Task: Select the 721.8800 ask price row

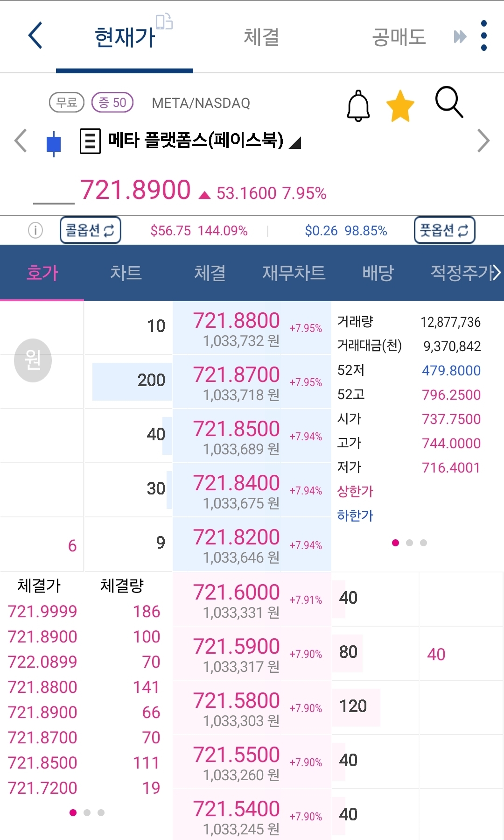Action: (252, 328)
